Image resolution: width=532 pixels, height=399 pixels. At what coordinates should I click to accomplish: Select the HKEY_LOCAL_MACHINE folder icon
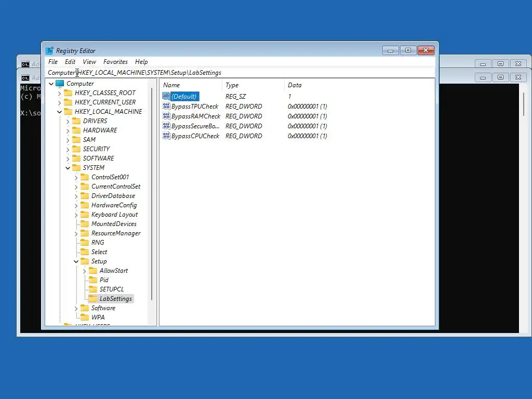[x=68, y=112]
